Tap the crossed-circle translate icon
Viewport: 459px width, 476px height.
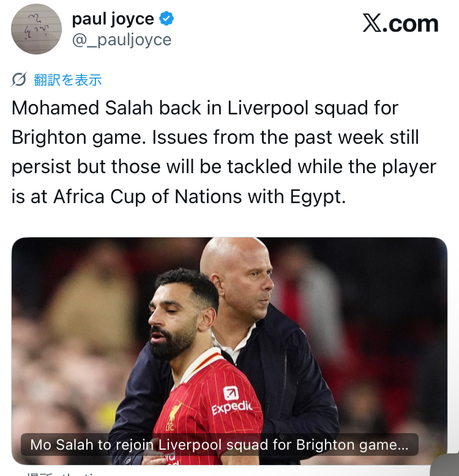click(19, 80)
